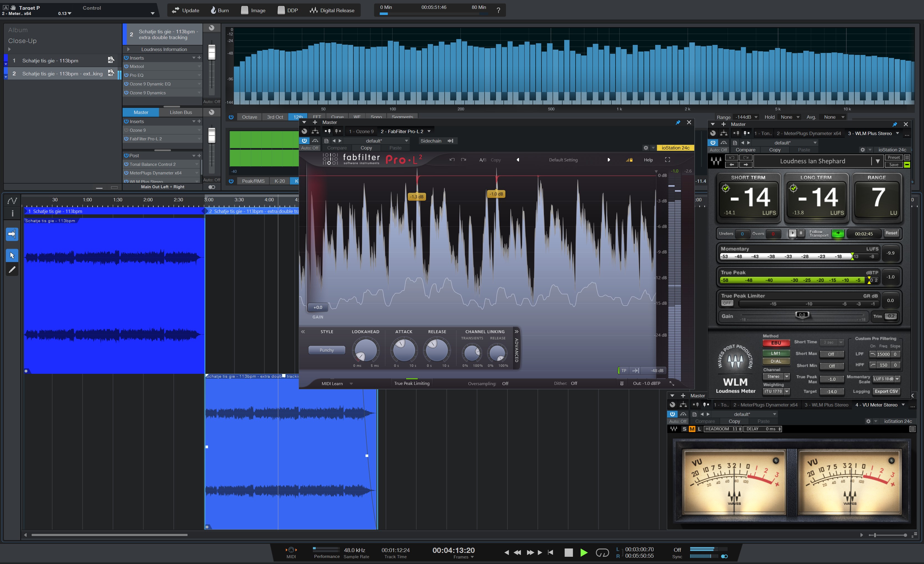
Task: Select the arrow selection tool
Action: (x=12, y=255)
